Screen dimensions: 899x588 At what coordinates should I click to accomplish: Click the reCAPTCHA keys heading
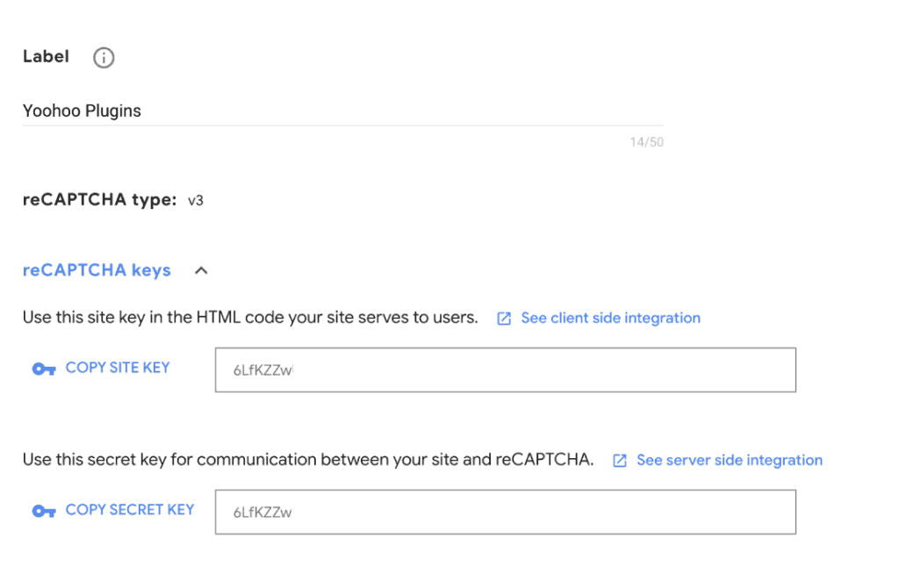click(x=97, y=270)
